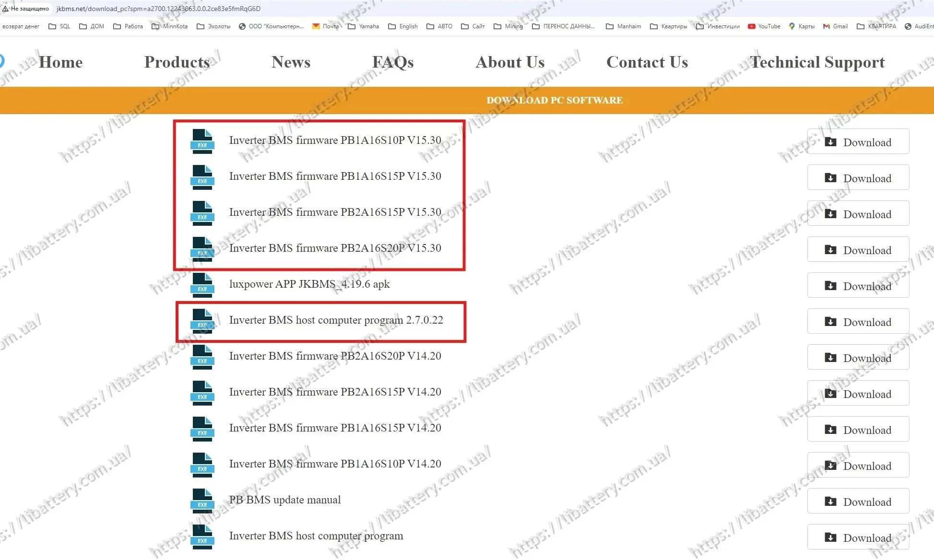
Task: Open the Contact Us page
Action: click(647, 62)
